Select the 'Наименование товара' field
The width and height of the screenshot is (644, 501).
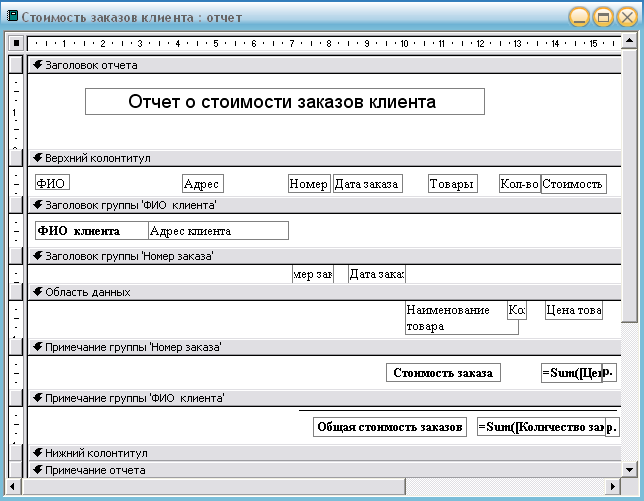455,318
